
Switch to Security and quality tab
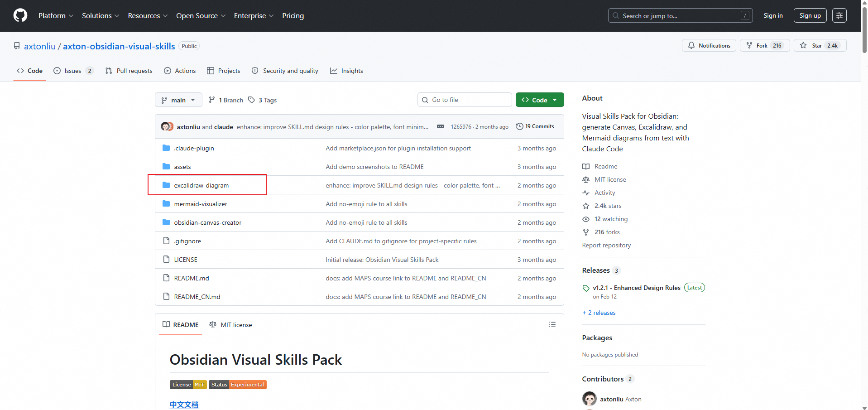coord(285,71)
